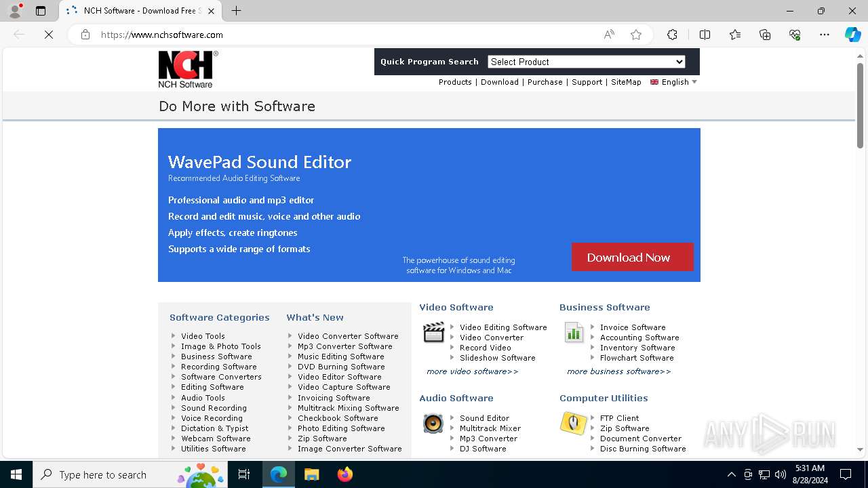Image resolution: width=868 pixels, height=488 pixels.
Task: Open File Explorer from the taskbar
Action: (311, 474)
